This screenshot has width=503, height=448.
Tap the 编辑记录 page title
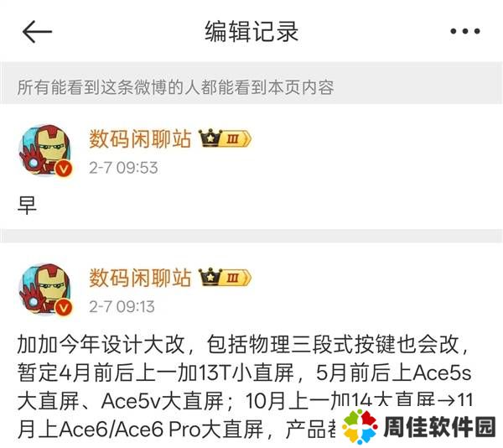(251, 31)
